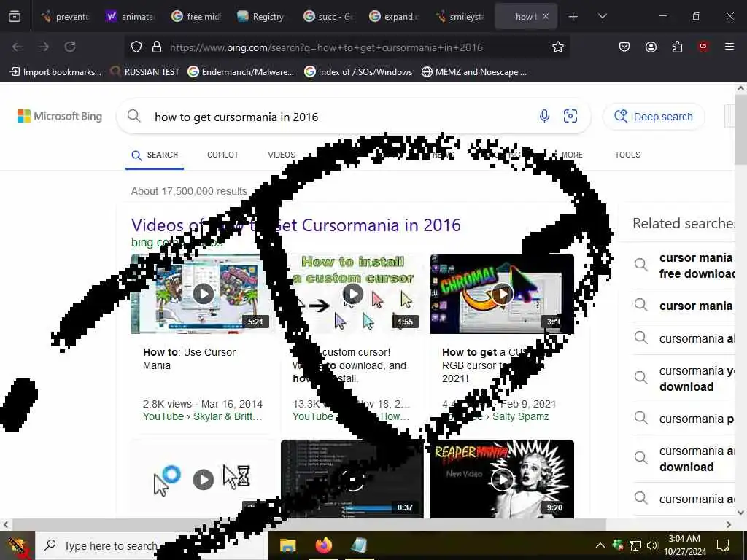
Task: Open Firefox from the taskbar
Action: [323, 545]
